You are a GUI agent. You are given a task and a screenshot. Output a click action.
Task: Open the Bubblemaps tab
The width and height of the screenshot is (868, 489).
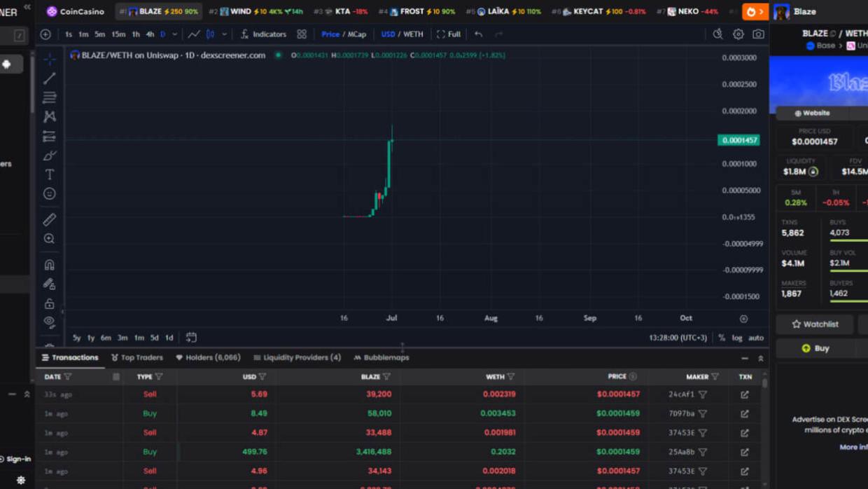click(x=381, y=357)
